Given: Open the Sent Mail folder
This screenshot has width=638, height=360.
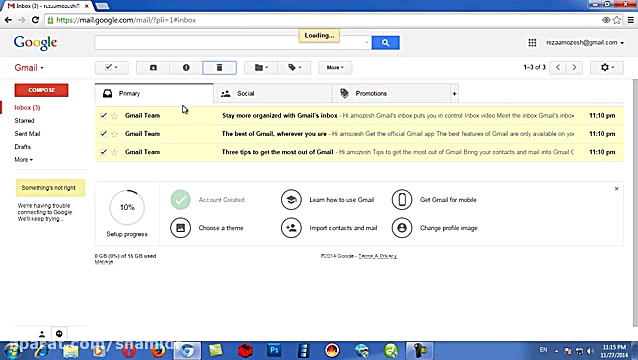Looking at the screenshot, I should coord(27,133).
